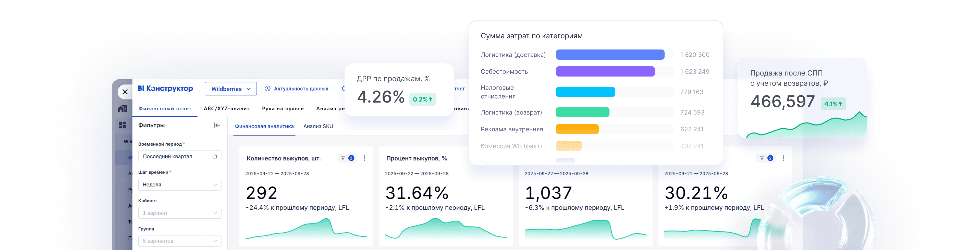Open the Wildberries marketplace dropdown

[x=230, y=89]
